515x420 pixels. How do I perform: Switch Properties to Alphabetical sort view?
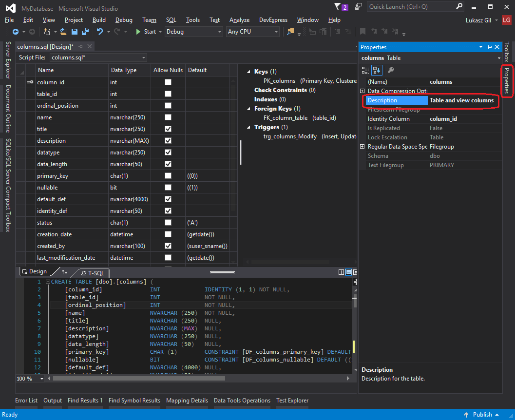pyautogui.click(x=377, y=70)
